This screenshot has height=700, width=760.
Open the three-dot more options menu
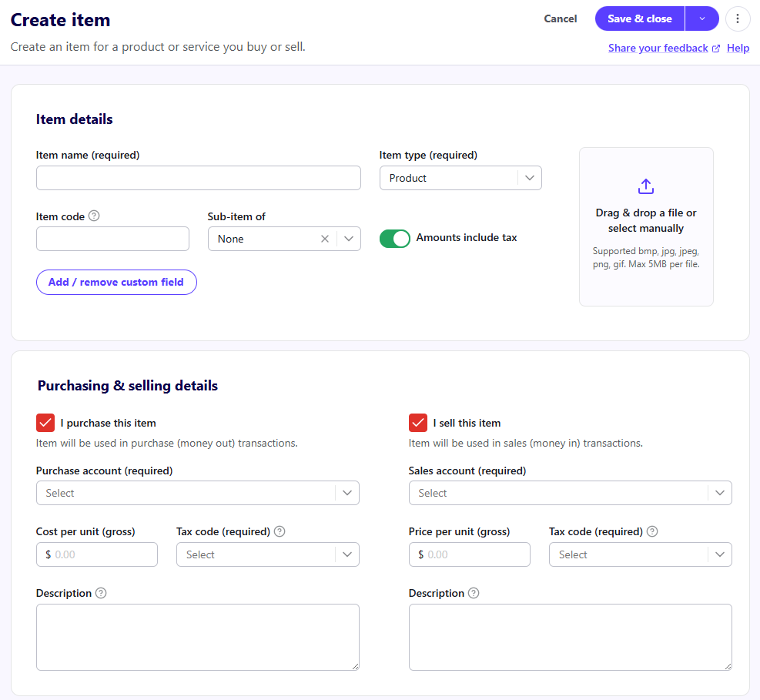click(x=738, y=18)
